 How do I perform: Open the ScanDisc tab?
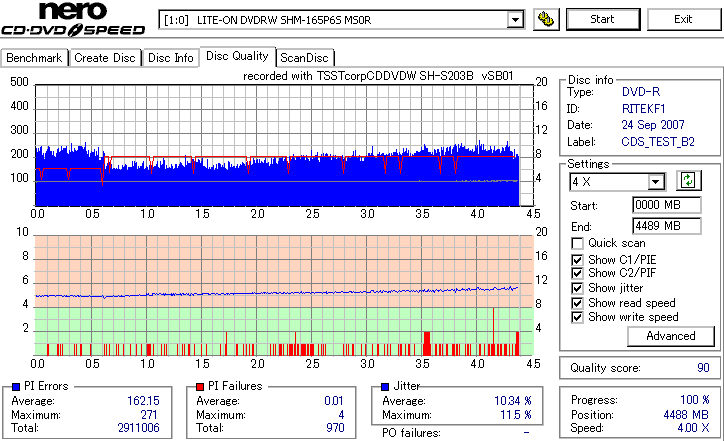click(x=304, y=58)
